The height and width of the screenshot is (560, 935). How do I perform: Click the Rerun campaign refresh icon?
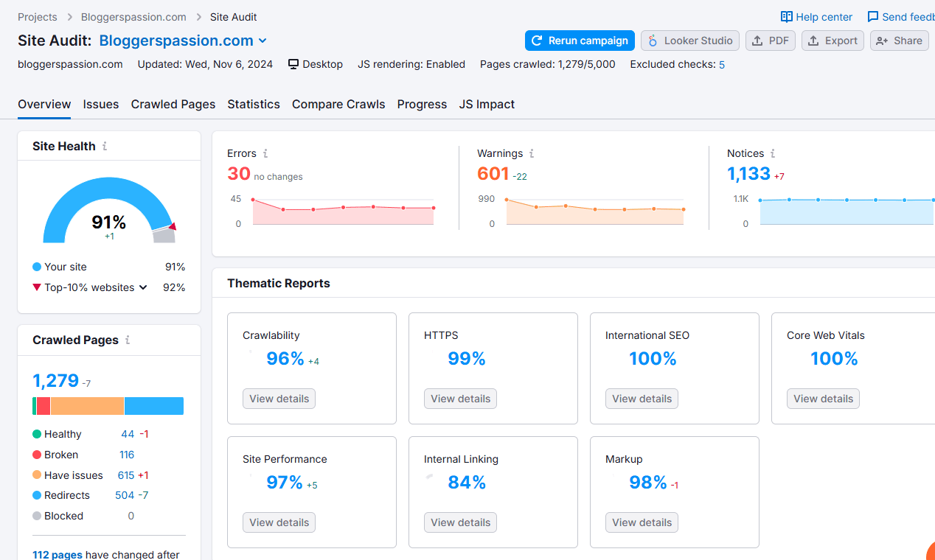[536, 41]
